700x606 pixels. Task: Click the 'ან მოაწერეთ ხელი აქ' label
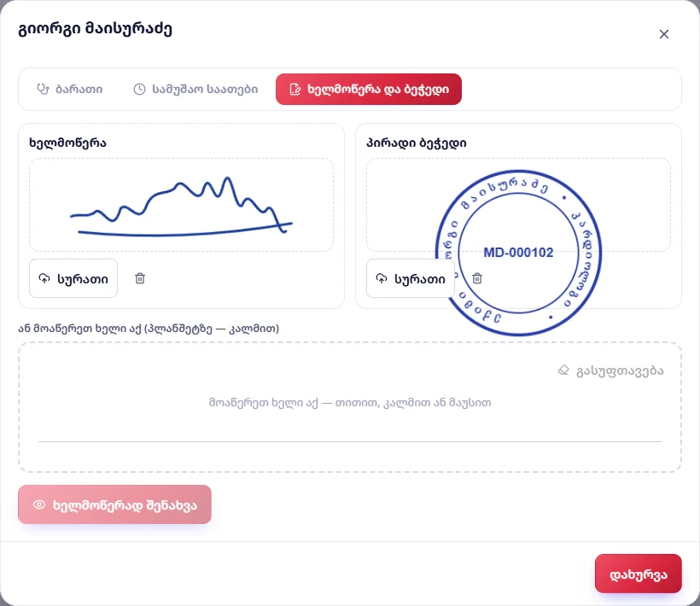149,329
